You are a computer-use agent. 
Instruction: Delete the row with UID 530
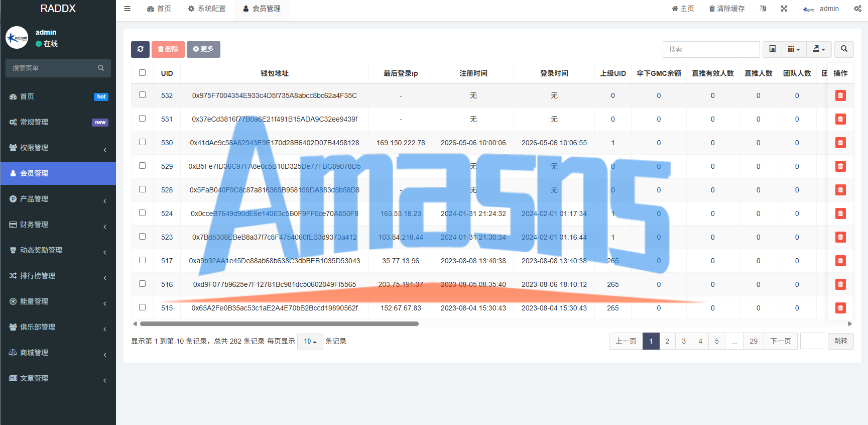pos(840,143)
